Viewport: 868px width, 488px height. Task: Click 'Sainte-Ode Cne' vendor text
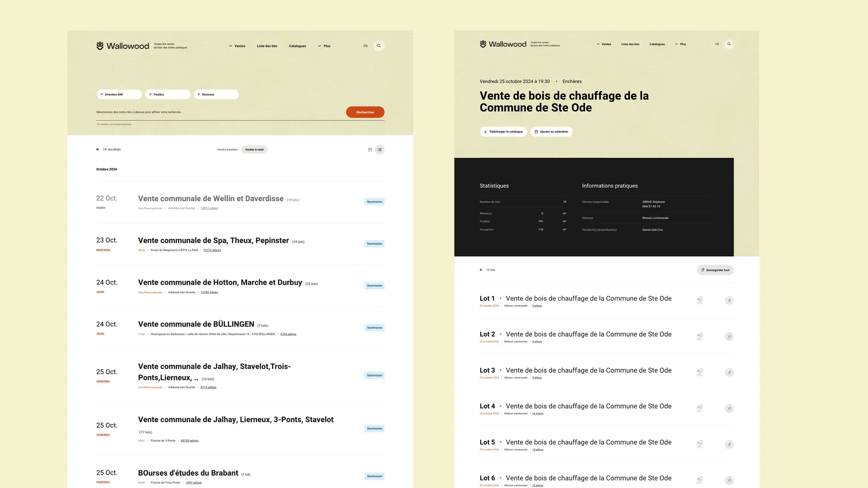point(652,230)
